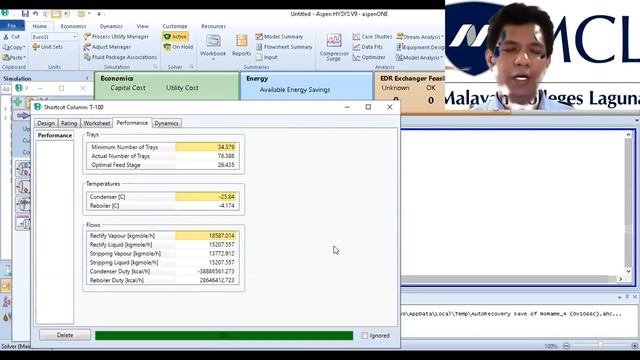
Task: Switch to the Customize ribbon tab
Action: tap(175, 26)
